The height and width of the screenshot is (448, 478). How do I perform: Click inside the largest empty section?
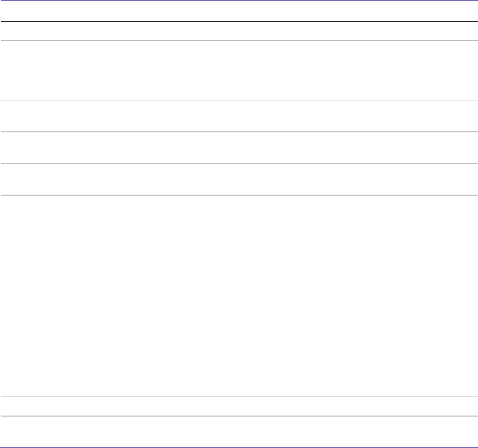pyautogui.click(x=239, y=296)
